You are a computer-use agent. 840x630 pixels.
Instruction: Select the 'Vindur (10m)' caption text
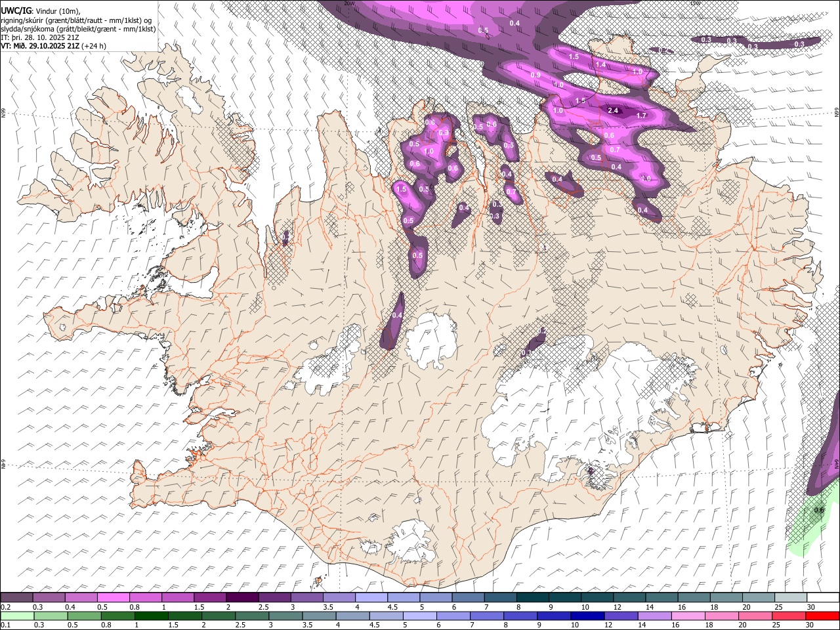[56, 10]
